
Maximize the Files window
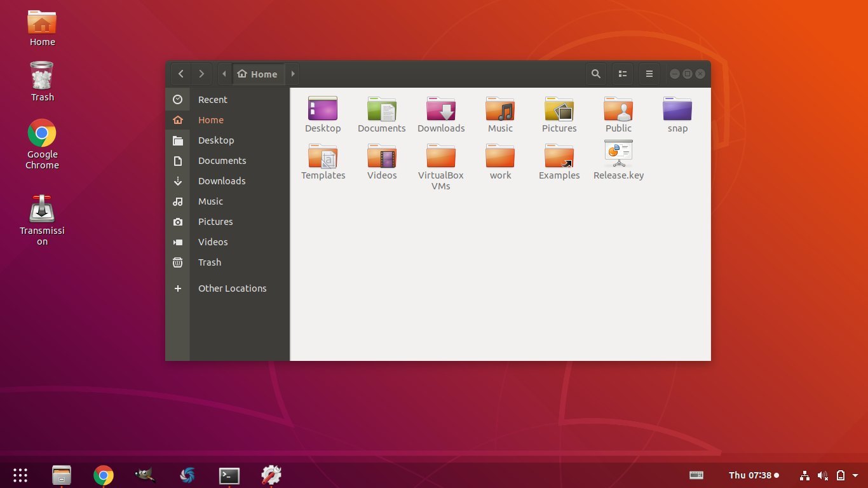pos(688,74)
